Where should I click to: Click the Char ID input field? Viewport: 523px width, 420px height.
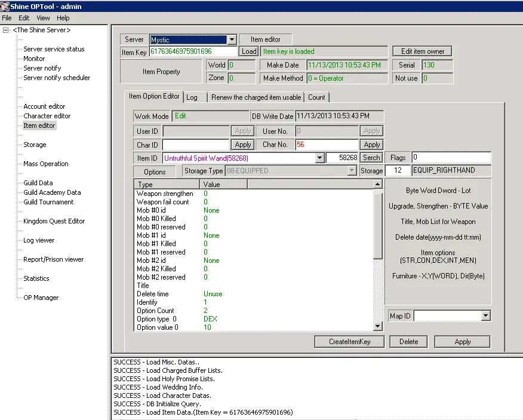coord(196,145)
